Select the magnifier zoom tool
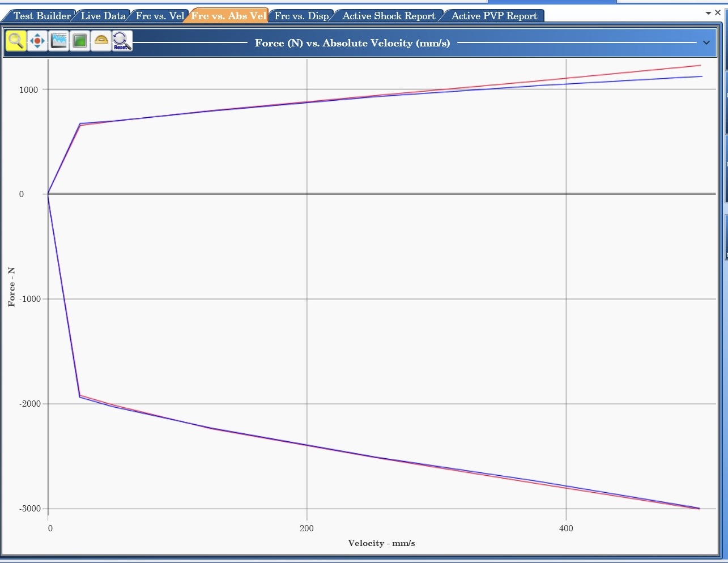The image size is (728, 563). [16, 41]
